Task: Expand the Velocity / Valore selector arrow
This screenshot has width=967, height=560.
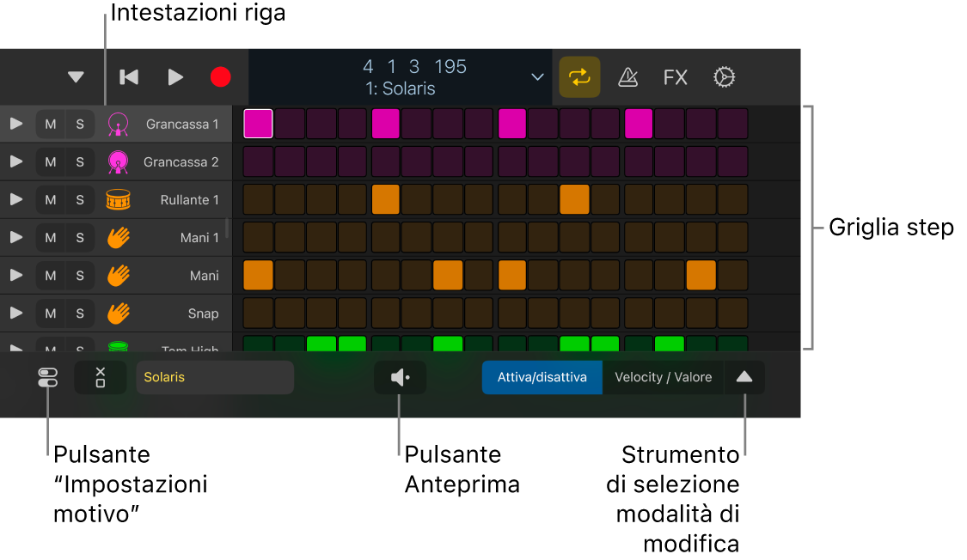Action: tap(744, 376)
